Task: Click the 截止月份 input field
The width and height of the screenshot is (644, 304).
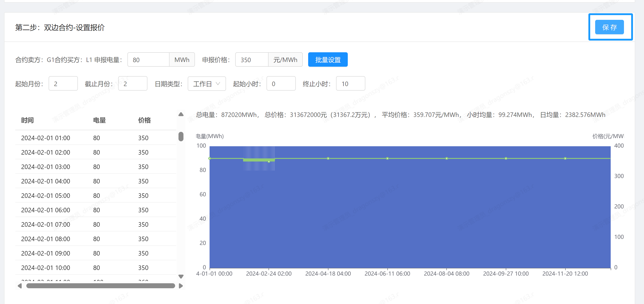Action: [x=133, y=84]
